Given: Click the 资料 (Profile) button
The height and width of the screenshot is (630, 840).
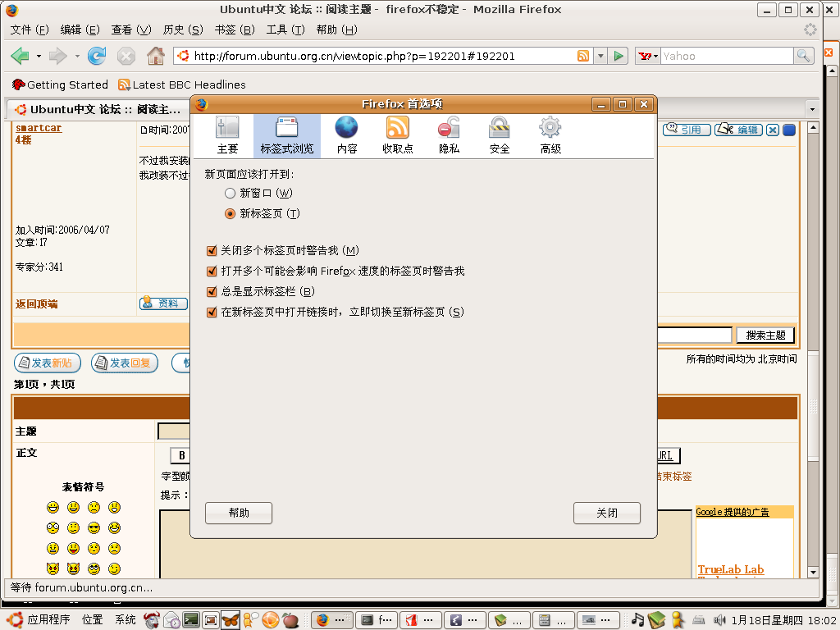Looking at the screenshot, I should click(163, 304).
